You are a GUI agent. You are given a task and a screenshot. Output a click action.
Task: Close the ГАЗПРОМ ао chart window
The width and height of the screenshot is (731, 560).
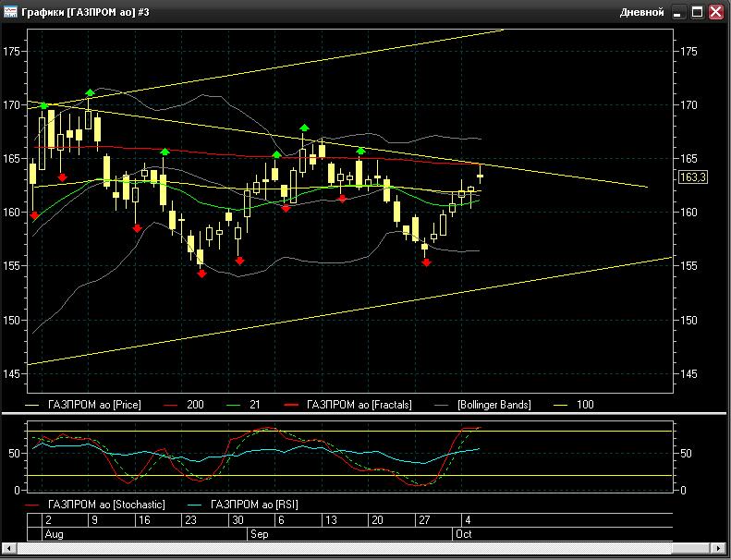716,12
